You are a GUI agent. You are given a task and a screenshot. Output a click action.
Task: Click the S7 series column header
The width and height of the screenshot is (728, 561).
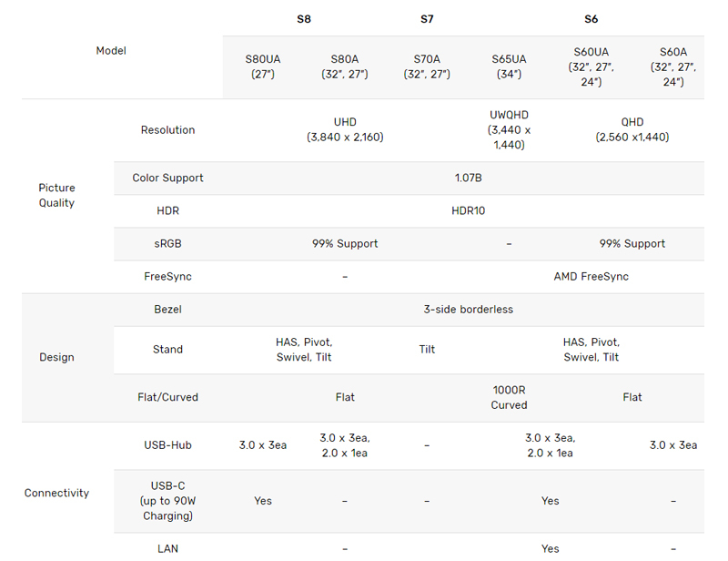coord(427,18)
